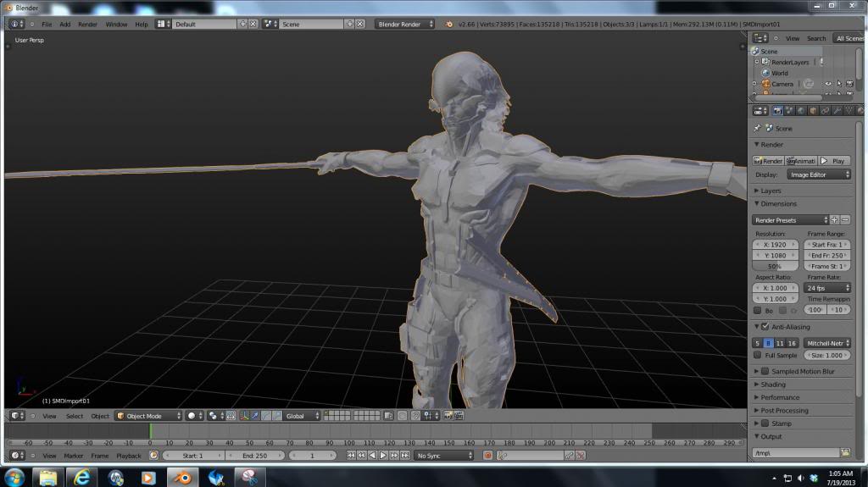Toggle Camera selectability cursor icon
This screenshot has width=868, height=487.
tap(838, 84)
